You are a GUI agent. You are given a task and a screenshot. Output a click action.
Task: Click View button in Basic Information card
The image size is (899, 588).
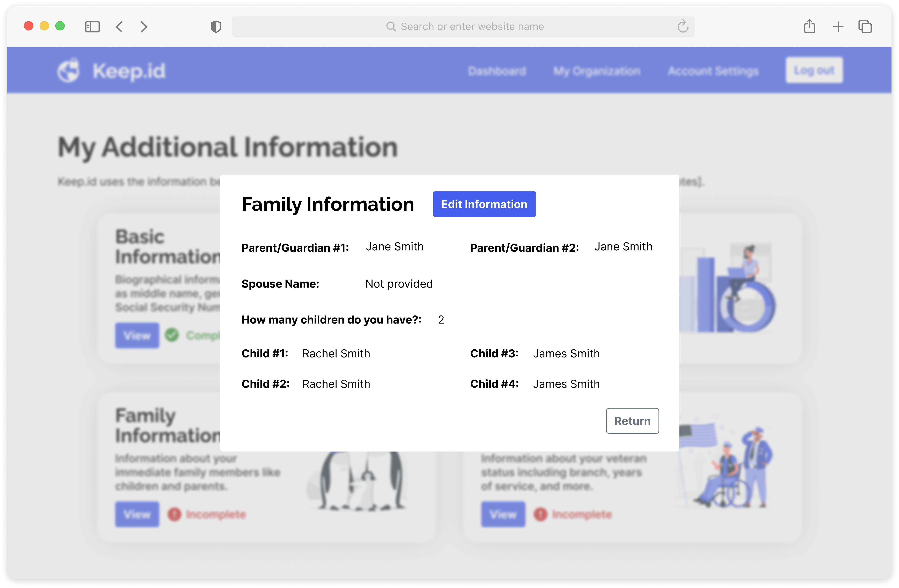[x=137, y=335]
